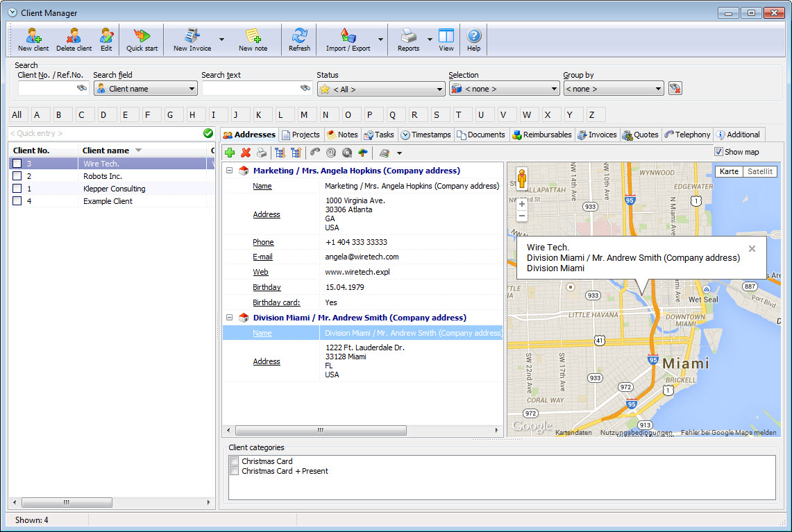Check the Christmas Card category
792x532 pixels.
click(x=235, y=461)
